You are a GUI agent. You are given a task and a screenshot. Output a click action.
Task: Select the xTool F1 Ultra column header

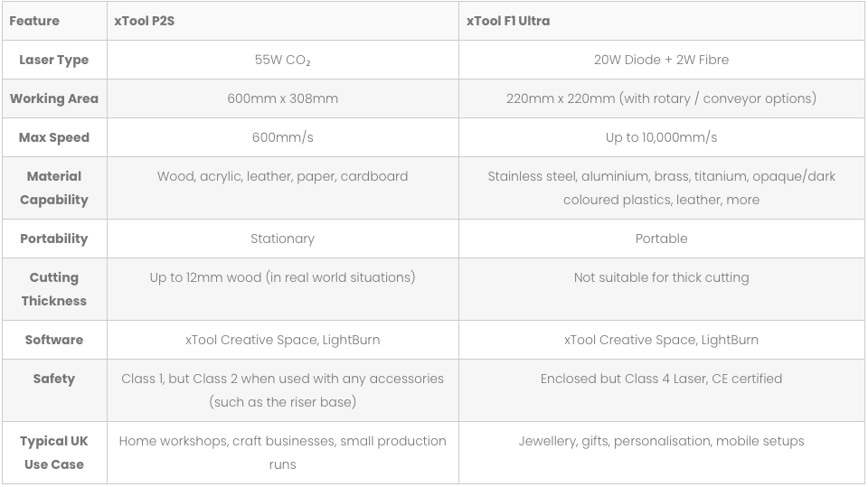click(x=662, y=21)
